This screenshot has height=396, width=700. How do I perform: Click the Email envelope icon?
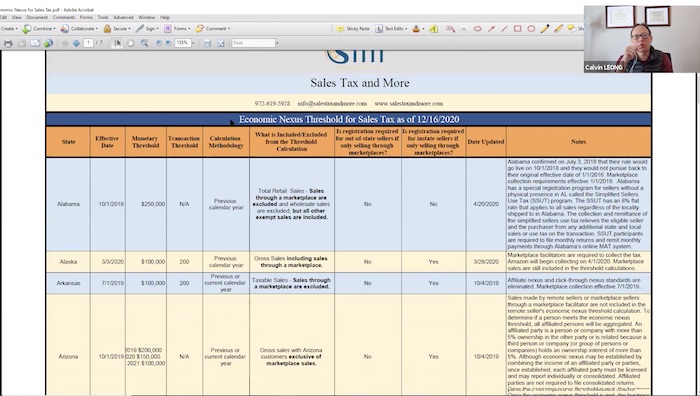point(35,43)
